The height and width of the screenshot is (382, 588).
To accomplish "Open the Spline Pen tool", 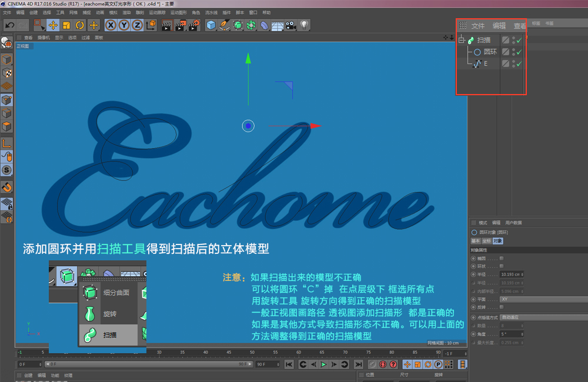I will (224, 25).
